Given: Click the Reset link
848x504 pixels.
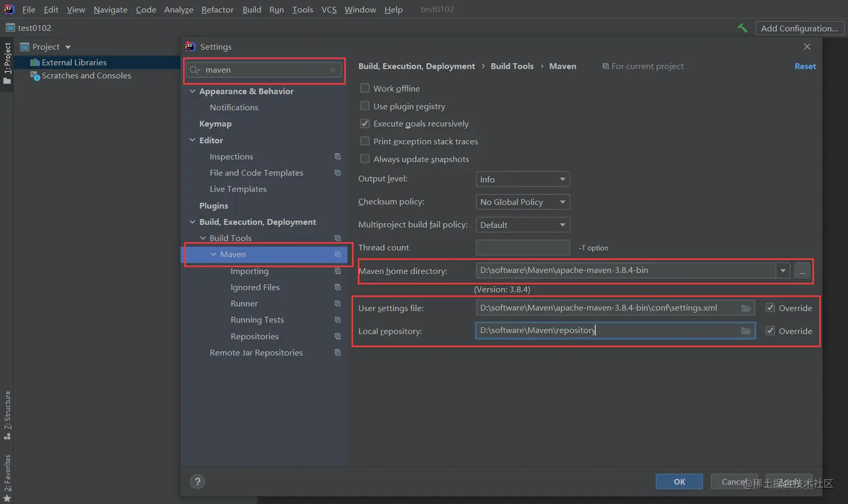Looking at the screenshot, I should [805, 66].
